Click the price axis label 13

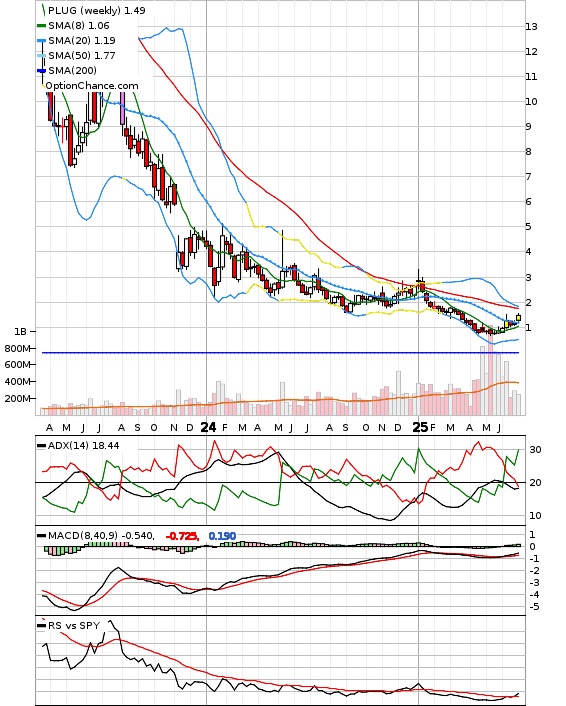(531, 27)
